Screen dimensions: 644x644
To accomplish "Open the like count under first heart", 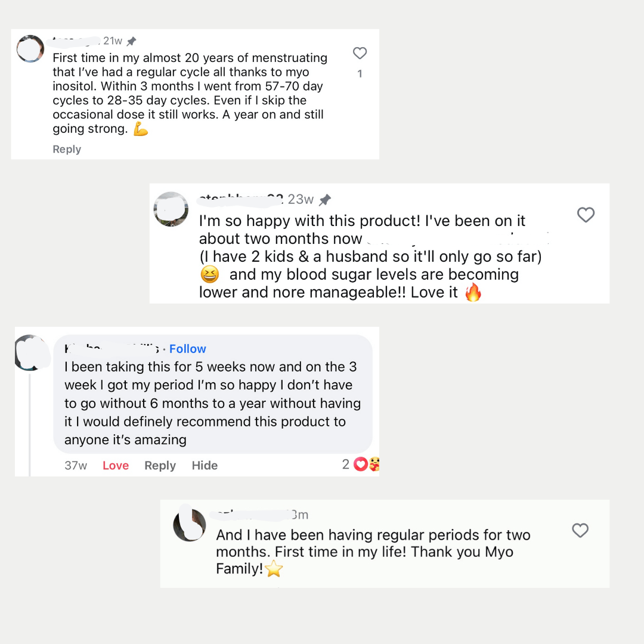I will click(x=360, y=74).
